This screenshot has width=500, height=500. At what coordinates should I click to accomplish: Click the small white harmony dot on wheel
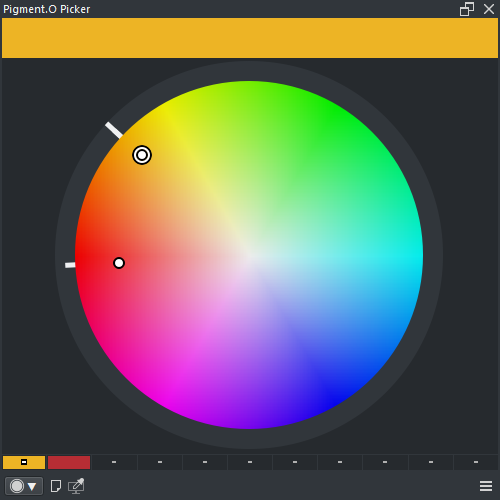click(x=119, y=263)
